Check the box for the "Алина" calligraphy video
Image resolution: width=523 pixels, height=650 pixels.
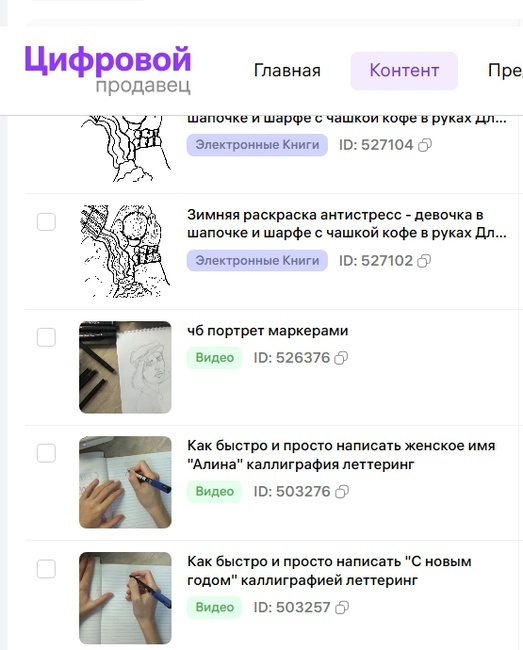(x=46, y=453)
